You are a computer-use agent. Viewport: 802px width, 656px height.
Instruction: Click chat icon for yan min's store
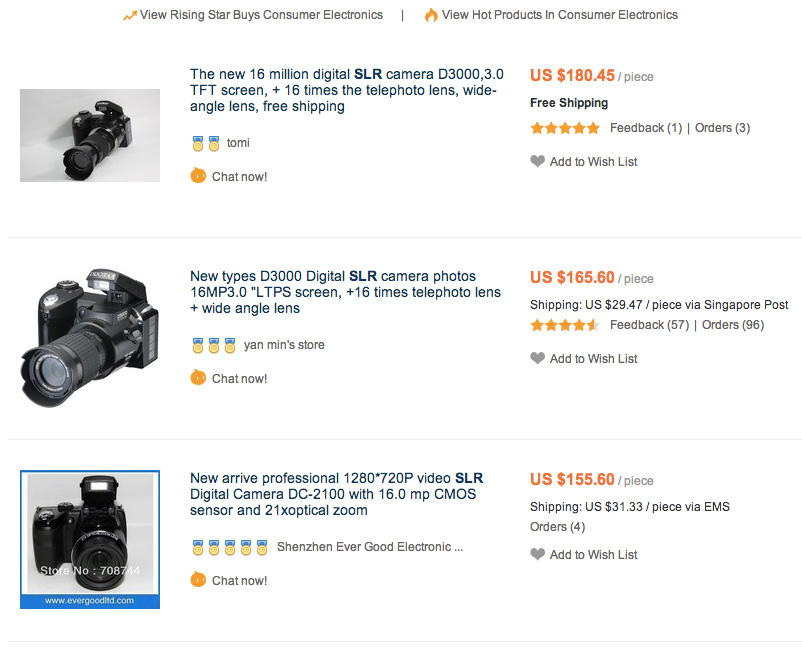(x=198, y=378)
